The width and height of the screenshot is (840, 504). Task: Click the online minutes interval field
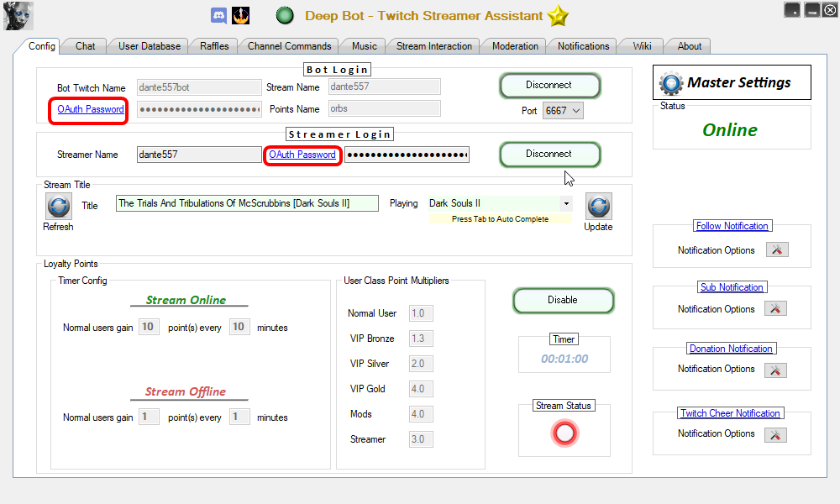pos(239,327)
